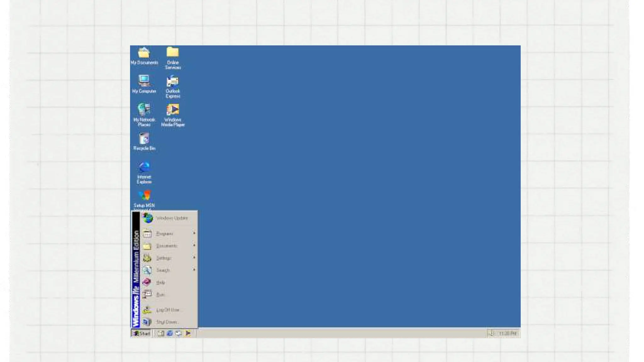Open My Computer desktop icon
The width and height of the screenshot is (644, 362).
click(144, 81)
